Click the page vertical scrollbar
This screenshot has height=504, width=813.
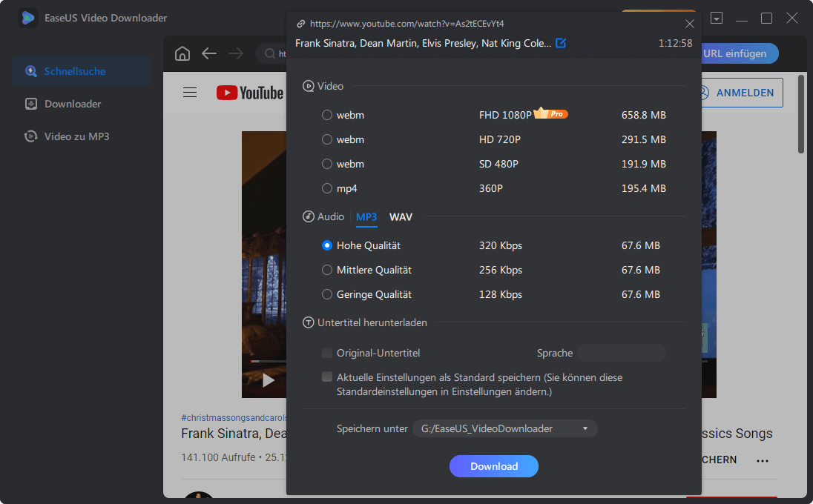point(801,114)
